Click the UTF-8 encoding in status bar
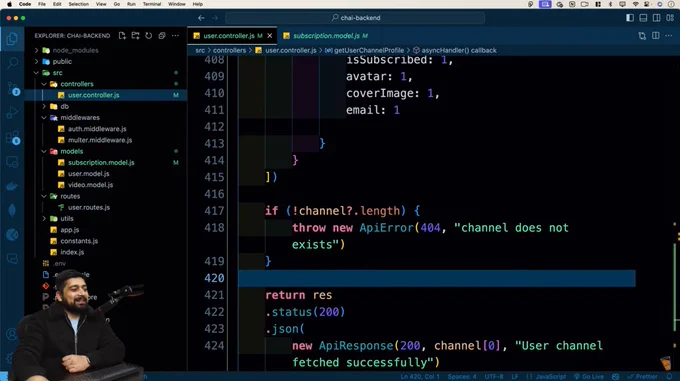 (494, 377)
